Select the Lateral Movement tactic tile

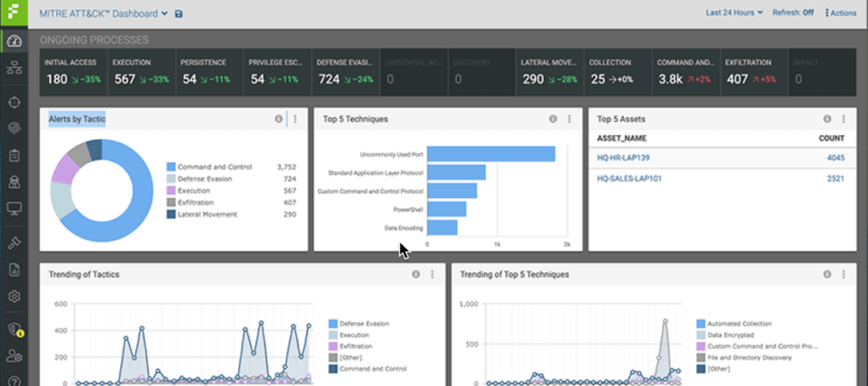point(549,72)
